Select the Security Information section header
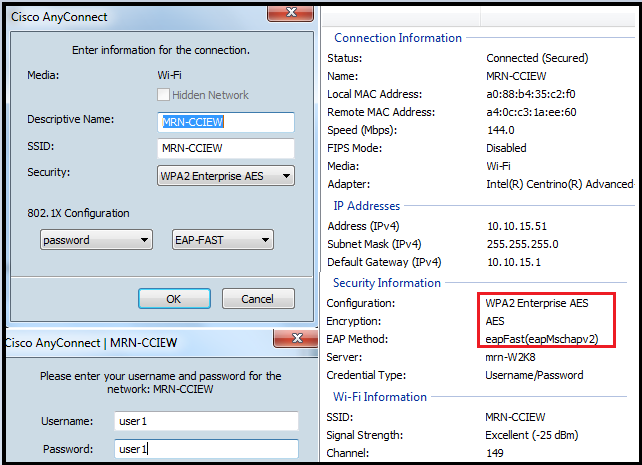 (387, 283)
